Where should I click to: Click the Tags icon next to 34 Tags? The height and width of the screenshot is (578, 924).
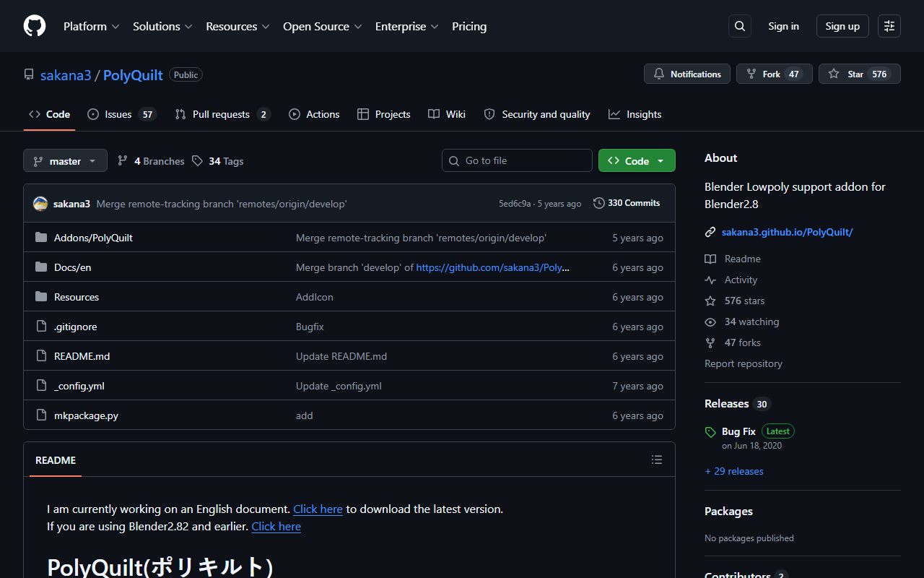(x=197, y=161)
